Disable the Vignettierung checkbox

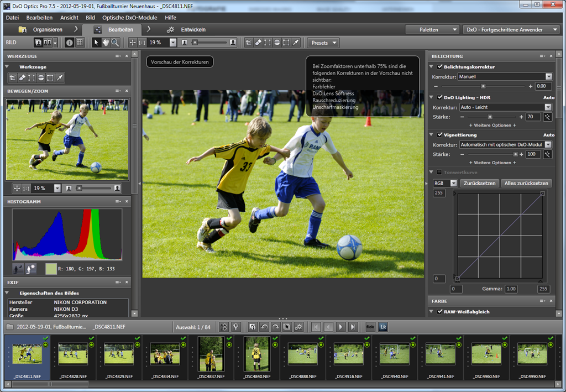[x=440, y=134]
